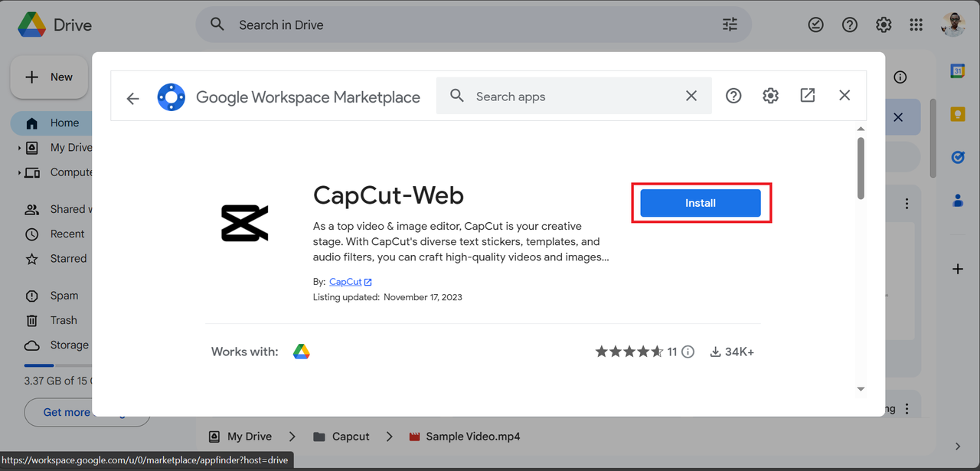Viewport: 980px width, 471px height.
Task: Expand My Drive tree arrow
Action: [x=20, y=148]
